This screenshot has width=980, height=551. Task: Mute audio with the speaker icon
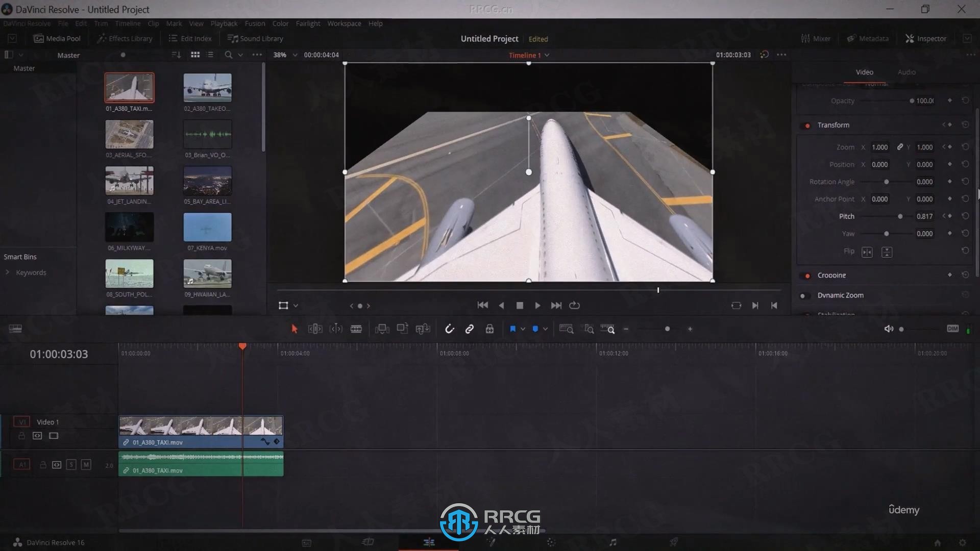click(x=889, y=329)
